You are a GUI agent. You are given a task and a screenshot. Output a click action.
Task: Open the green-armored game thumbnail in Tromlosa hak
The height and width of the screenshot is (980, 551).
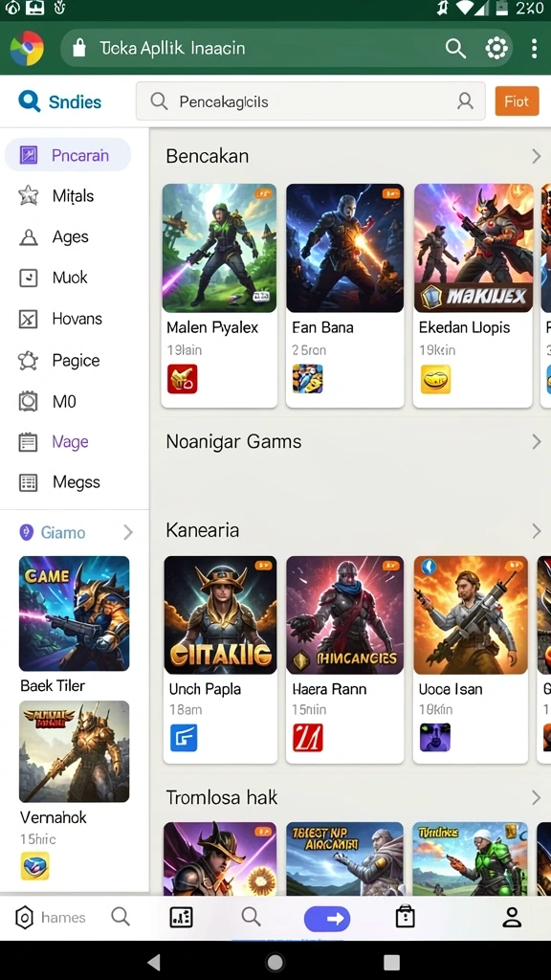tap(471, 858)
